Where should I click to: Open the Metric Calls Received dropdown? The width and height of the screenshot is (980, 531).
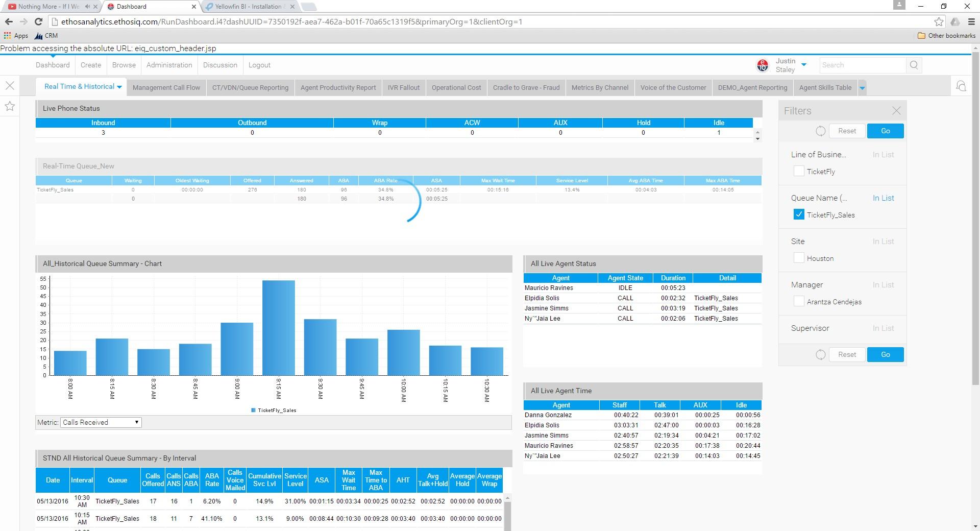[x=101, y=422]
